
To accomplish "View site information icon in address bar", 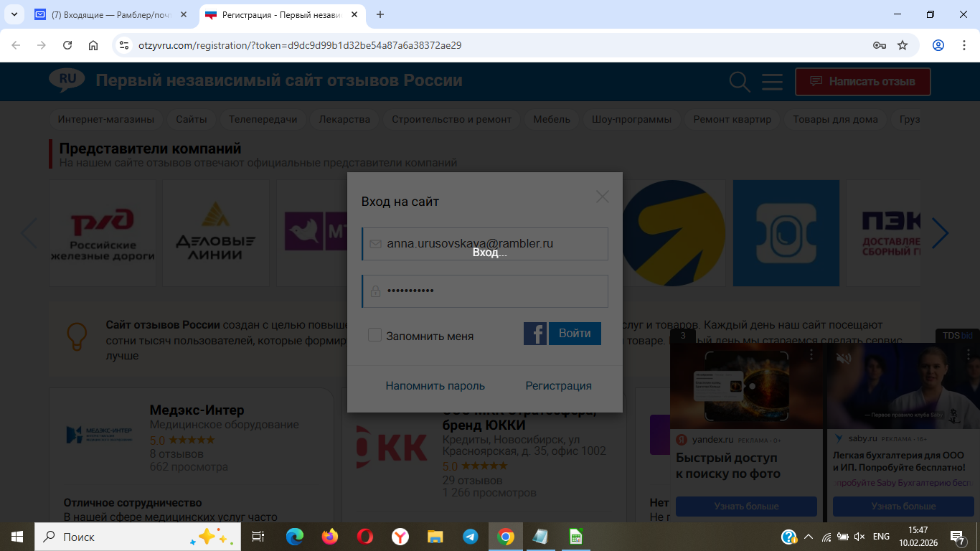I will tap(123, 45).
